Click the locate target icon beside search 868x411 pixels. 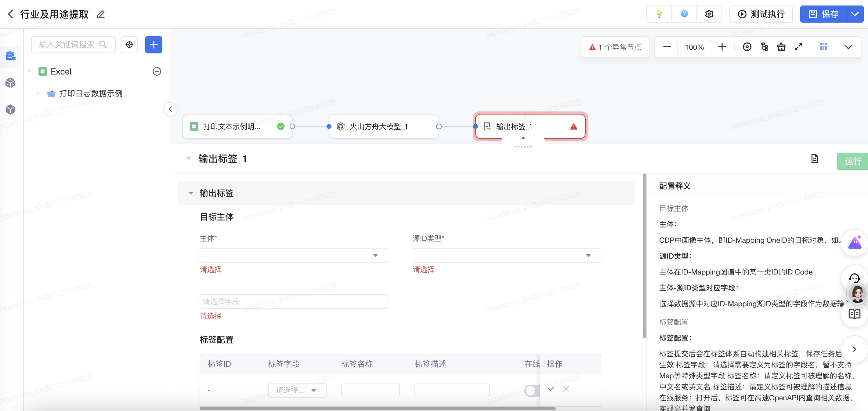tap(129, 45)
